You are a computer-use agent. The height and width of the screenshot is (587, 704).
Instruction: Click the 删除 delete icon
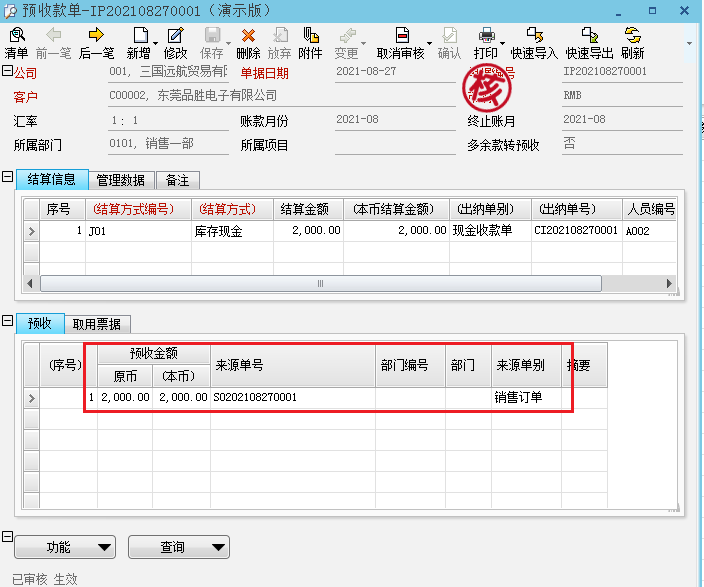pos(248,43)
